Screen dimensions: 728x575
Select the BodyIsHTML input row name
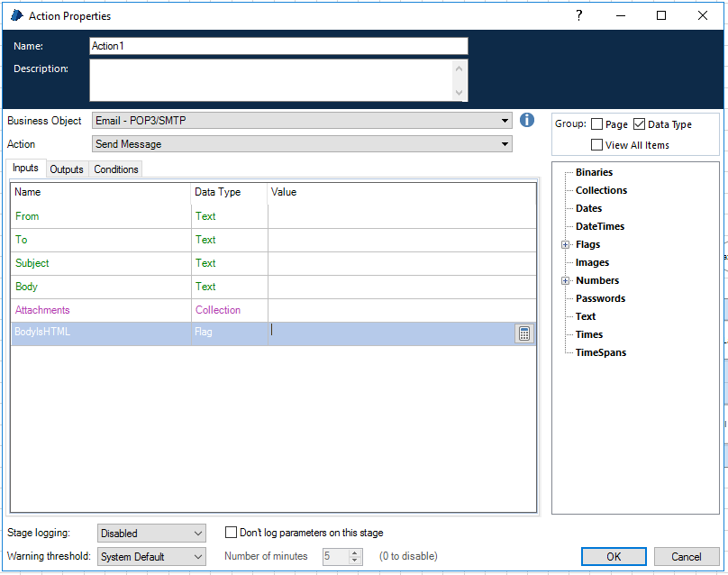tap(42, 332)
